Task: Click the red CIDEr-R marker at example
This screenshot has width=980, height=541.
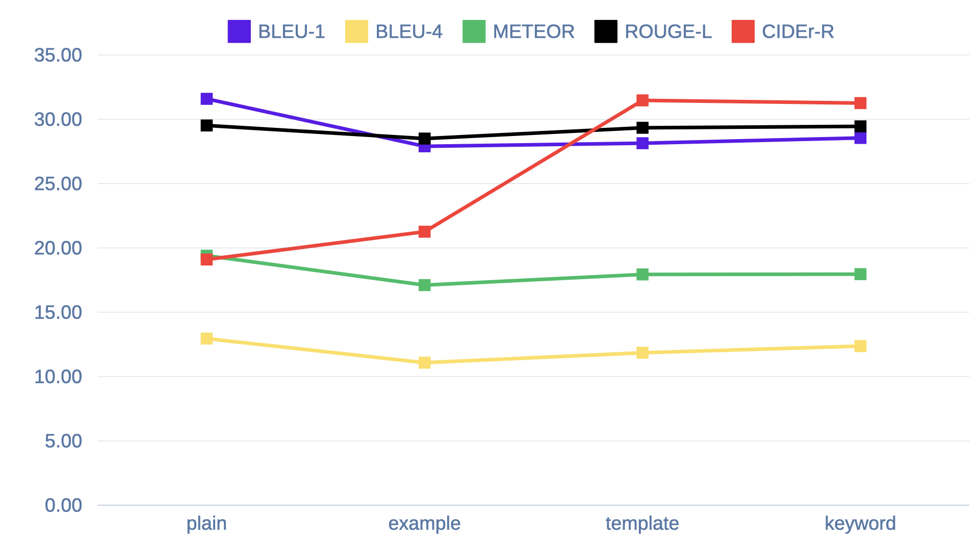Action: click(424, 232)
